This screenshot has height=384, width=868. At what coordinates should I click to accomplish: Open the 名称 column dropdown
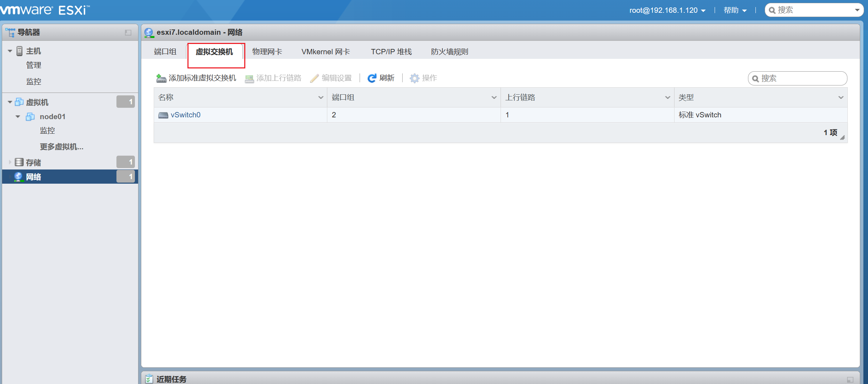point(321,98)
